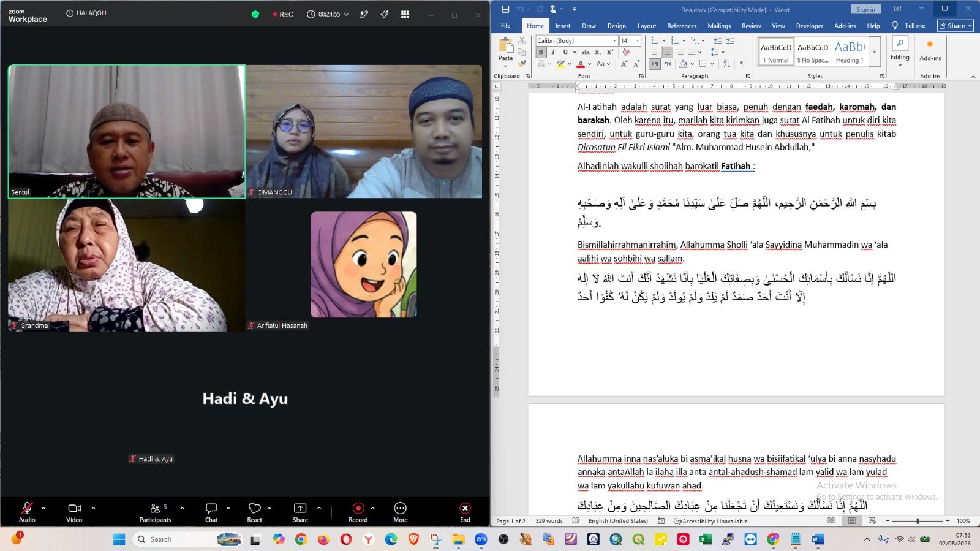Toggle Bold formatting in Word

[541, 52]
